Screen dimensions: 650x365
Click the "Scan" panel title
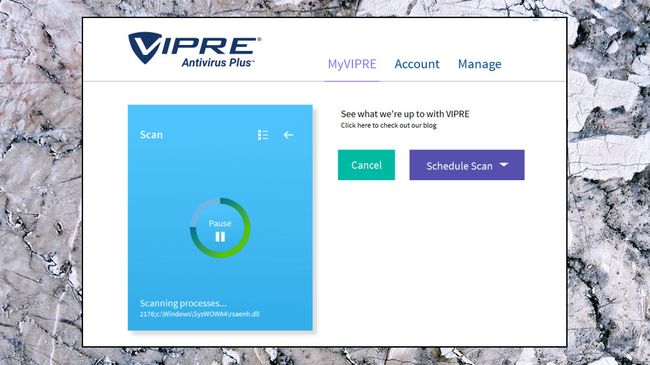tap(151, 135)
